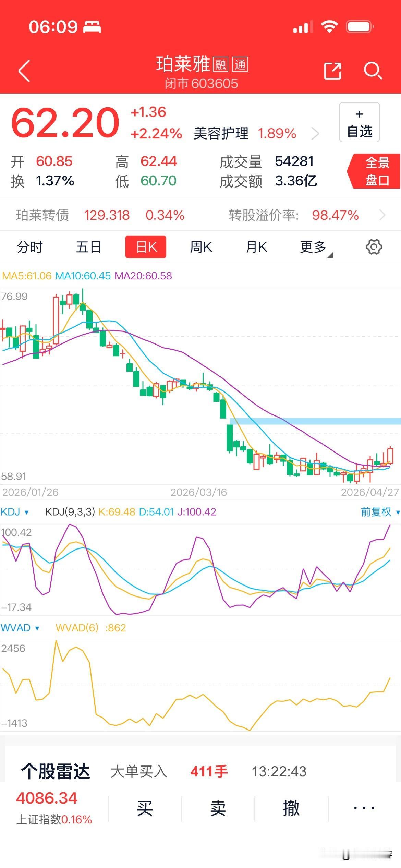401x868 pixels.
Task: Tap the battery status icon
Action: [x=360, y=27]
